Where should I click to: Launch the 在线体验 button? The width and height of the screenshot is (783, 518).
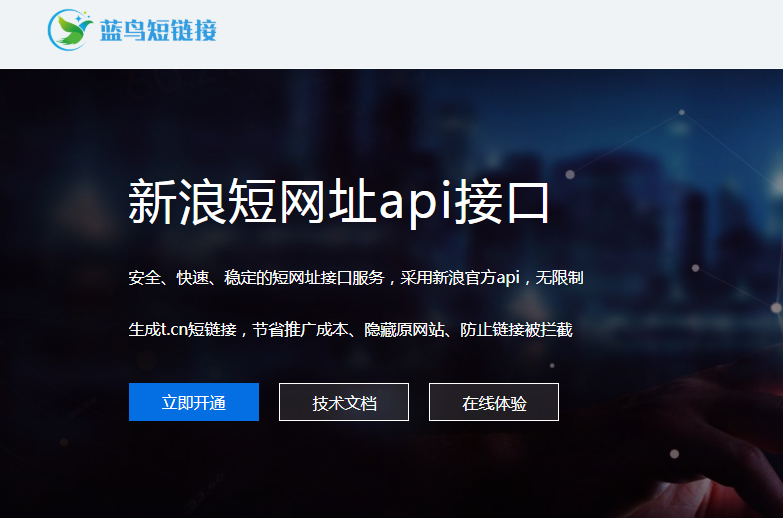pos(494,402)
